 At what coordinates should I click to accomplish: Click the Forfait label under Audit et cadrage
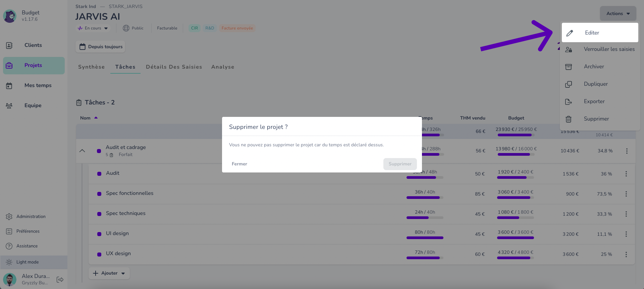(125, 155)
